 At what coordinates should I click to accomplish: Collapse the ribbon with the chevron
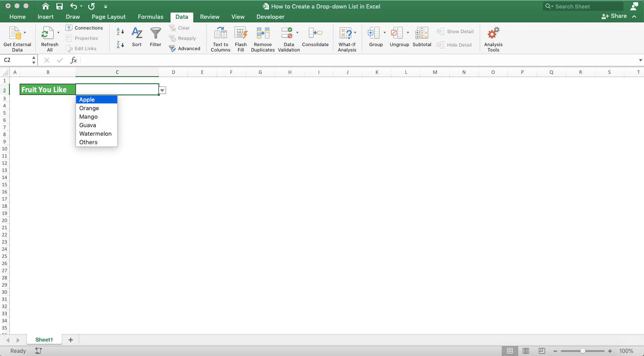point(634,16)
